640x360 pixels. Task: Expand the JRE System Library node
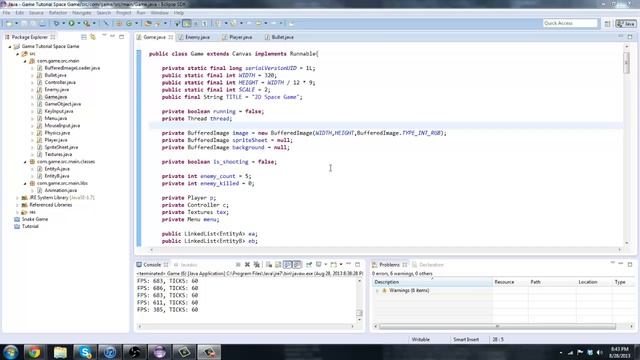pos(18,198)
